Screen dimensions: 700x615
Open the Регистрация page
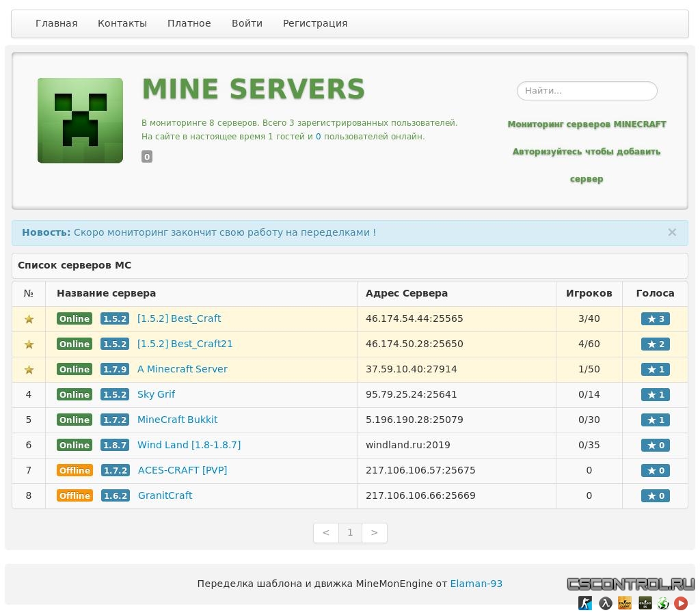click(315, 23)
